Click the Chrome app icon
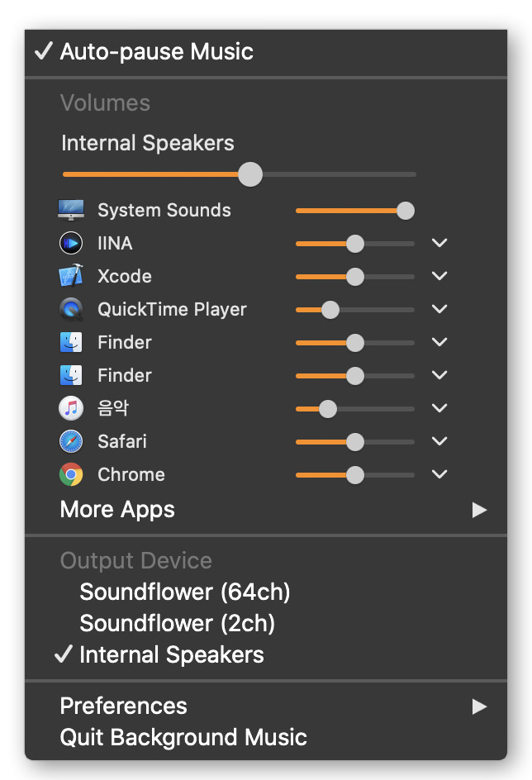Screen dimensions: 532x780 pos(71,474)
